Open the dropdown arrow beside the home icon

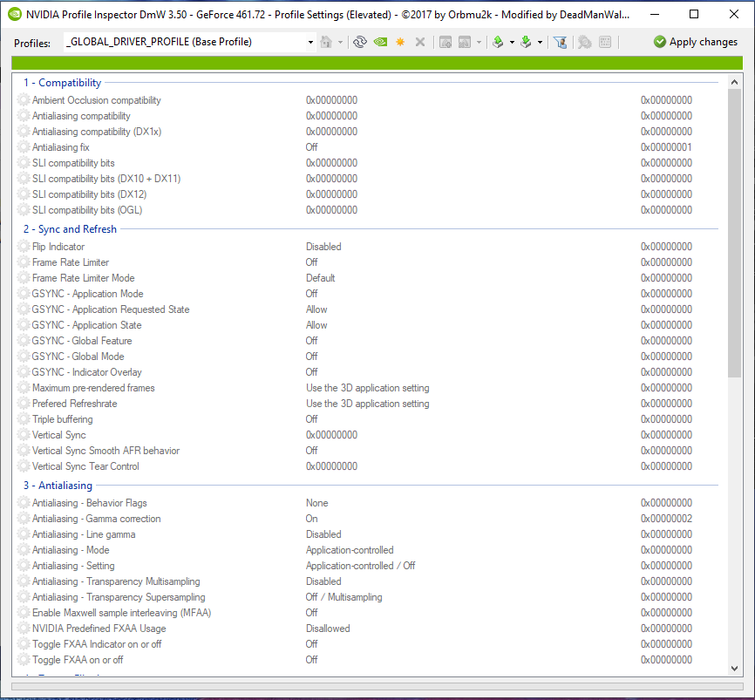tap(340, 43)
